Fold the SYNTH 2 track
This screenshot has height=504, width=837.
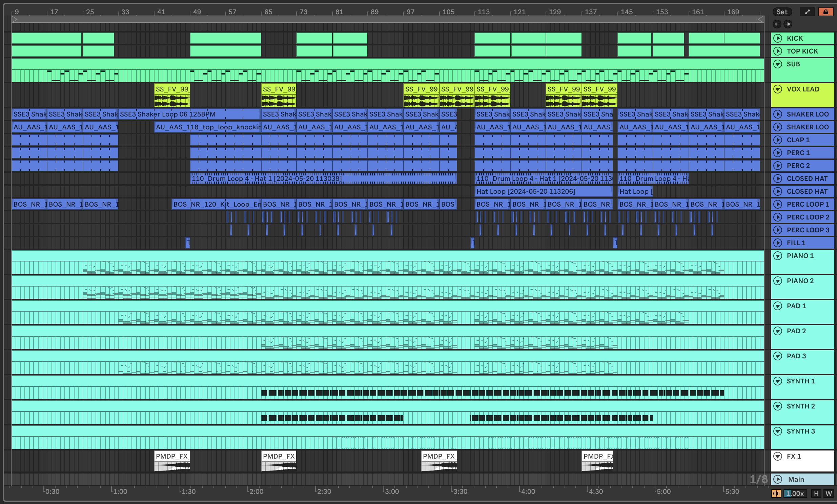pyautogui.click(x=778, y=406)
